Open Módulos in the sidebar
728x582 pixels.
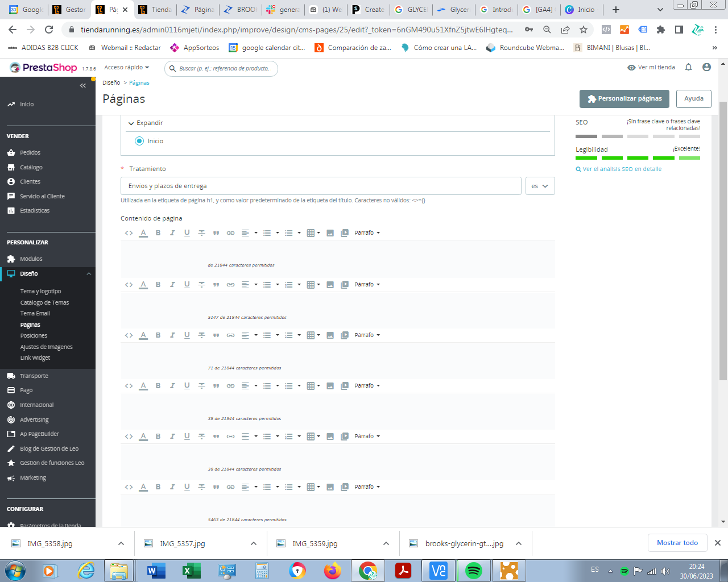(31, 259)
